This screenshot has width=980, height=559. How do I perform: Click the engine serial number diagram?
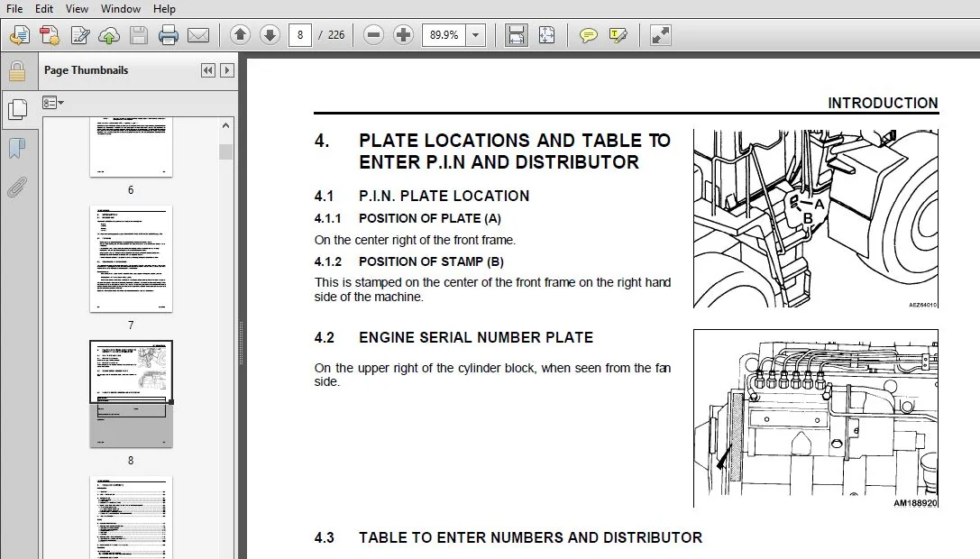pyautogui.click(x=816, y=418)
